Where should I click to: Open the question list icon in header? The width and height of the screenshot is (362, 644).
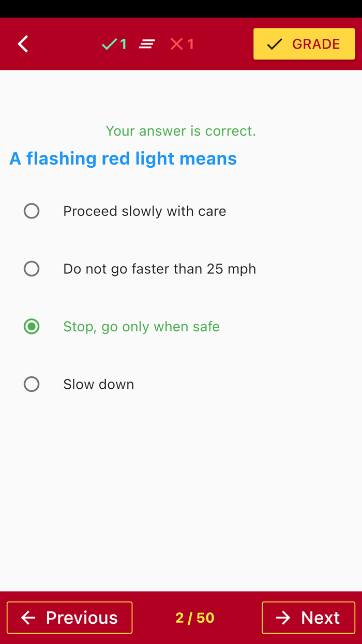pyautogui.click(x=147, y=44)
